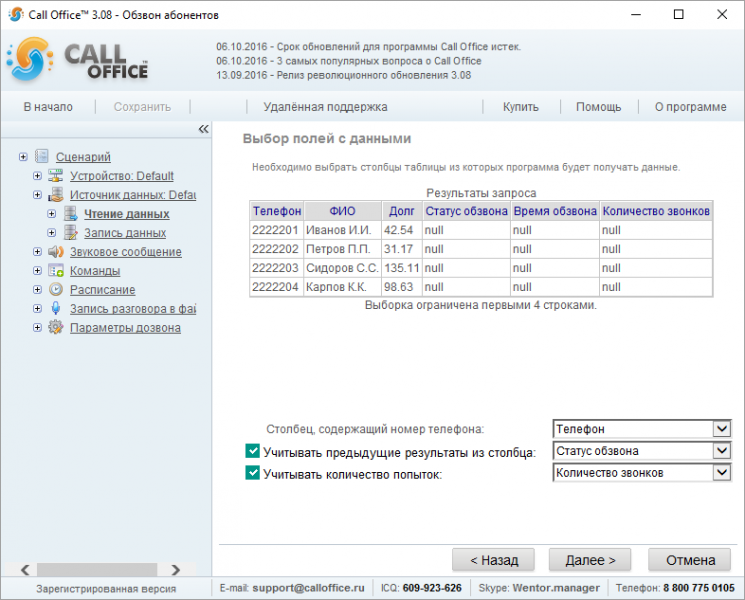Viewport: 745px width, 600px height.
Task: Click the < Назад button
Action: [x=494, y=560]
